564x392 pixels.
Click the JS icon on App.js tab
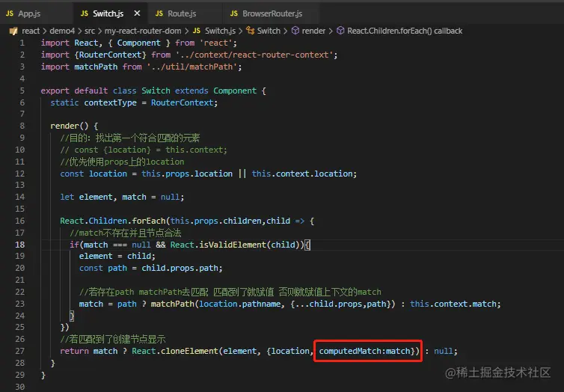click(10, 13)
